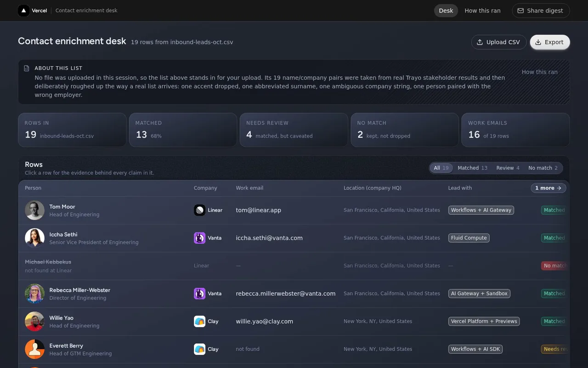Click the Workflows + AI Gateway tag
Viewport: 588px width, 368px height.
click(x=481, y=210)
